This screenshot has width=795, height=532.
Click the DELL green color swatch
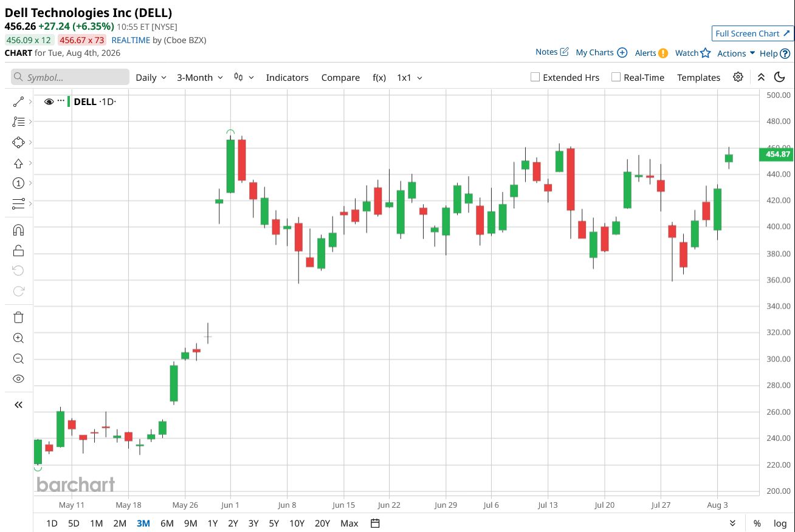coord(69,101)
